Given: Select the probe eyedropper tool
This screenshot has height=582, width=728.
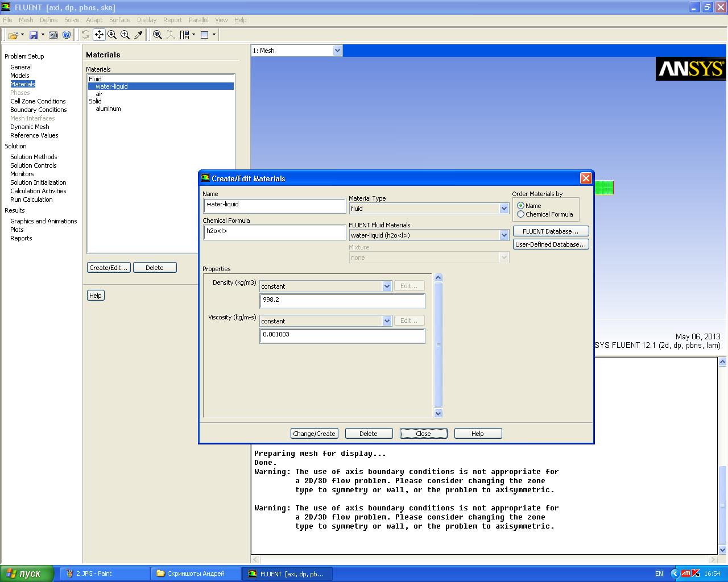Looking at the screenshot, I should pyautogui.click(x=138, y=35).
